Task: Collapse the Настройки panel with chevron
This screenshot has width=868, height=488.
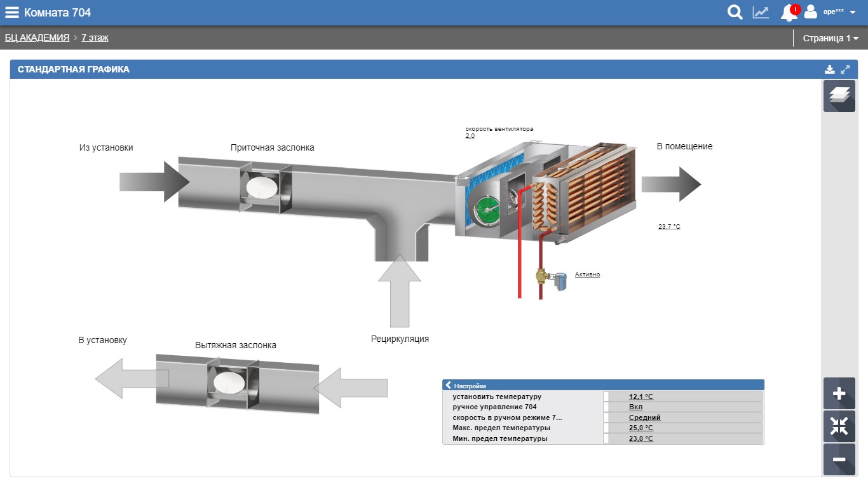Action: (448, 385)
